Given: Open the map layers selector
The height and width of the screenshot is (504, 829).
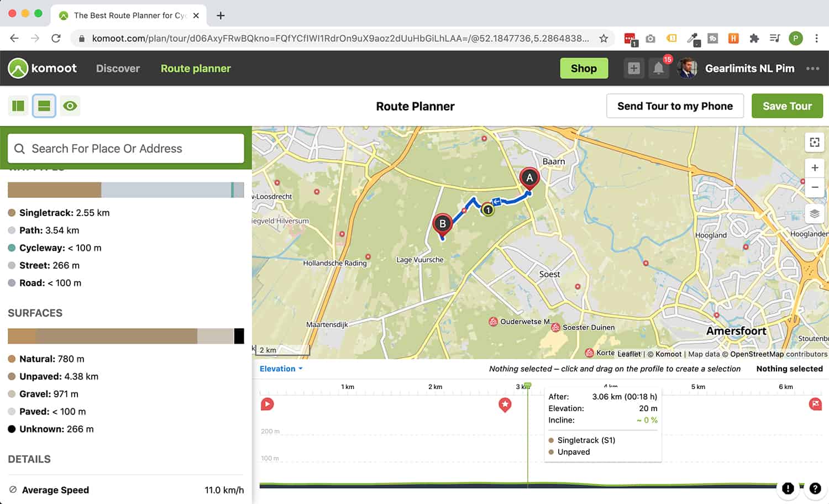Looking at the screenshot, I should pyautogui.click(x=815, y=214).
